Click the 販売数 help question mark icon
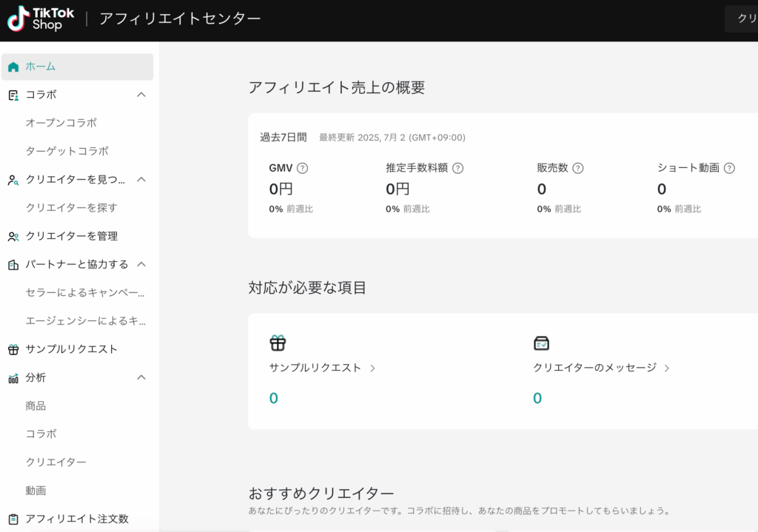This screenshot has height=532, width=758. click(x=578, y=168)
